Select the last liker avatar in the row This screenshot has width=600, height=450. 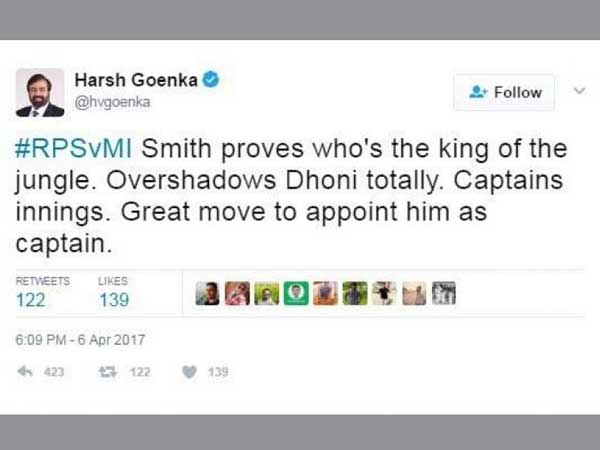(x=443, y=293)
